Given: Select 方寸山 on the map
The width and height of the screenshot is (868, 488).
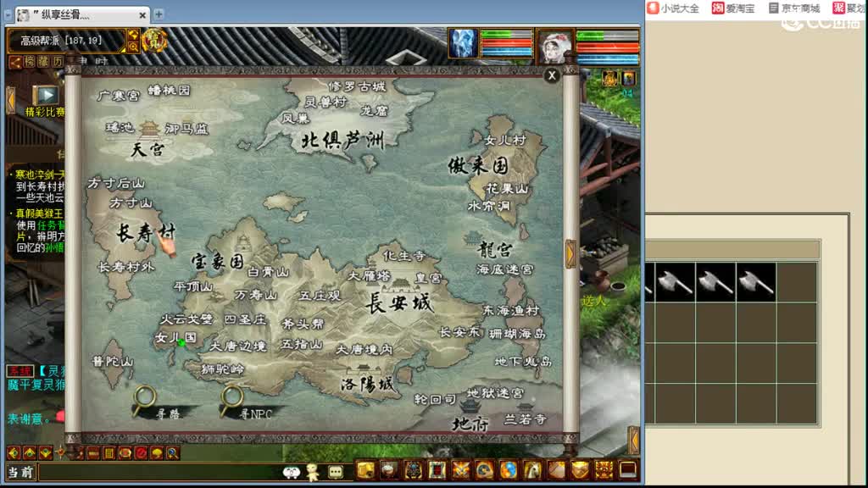Looking at the screenshot, I should pyautogui.click(x=131, y=203).
